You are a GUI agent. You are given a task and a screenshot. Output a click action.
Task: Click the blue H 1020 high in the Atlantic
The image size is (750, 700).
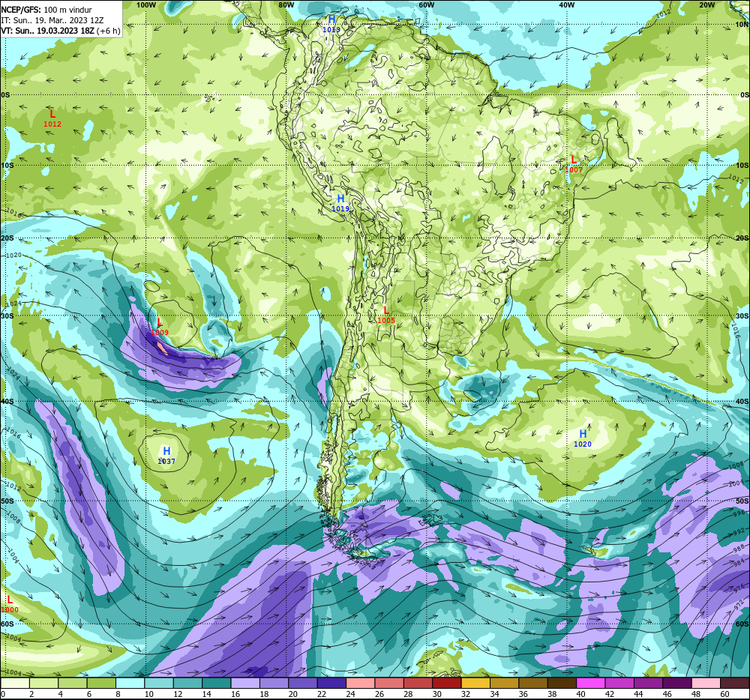point(583,438)
